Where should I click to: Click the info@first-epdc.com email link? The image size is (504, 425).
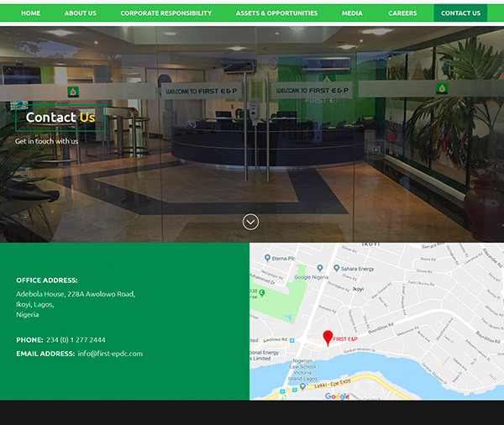[110, 354]
